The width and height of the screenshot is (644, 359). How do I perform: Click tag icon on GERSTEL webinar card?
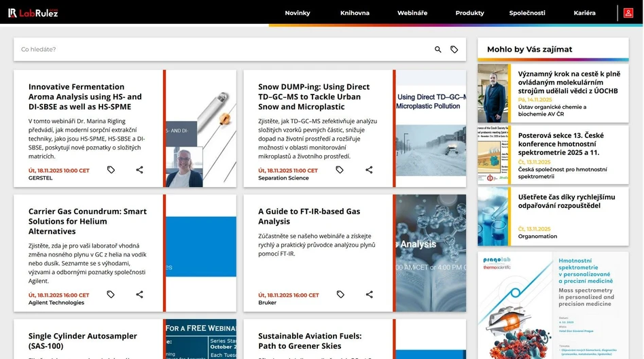[x=111, y=170]
